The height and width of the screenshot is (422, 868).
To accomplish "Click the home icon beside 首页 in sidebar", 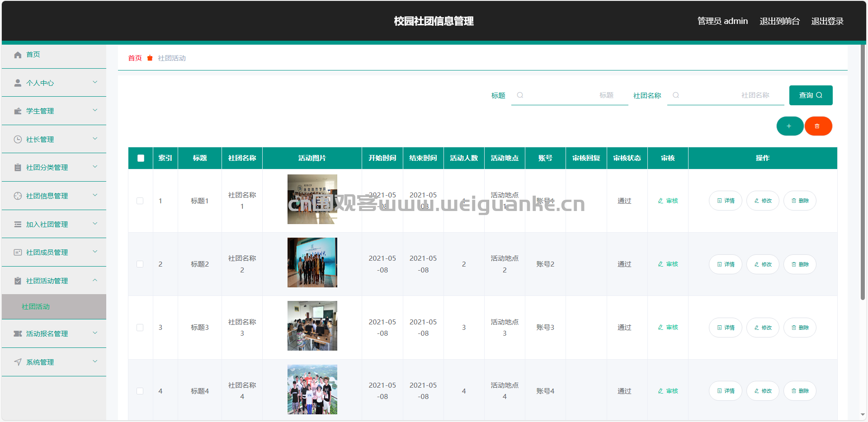I will click(18, 55).
